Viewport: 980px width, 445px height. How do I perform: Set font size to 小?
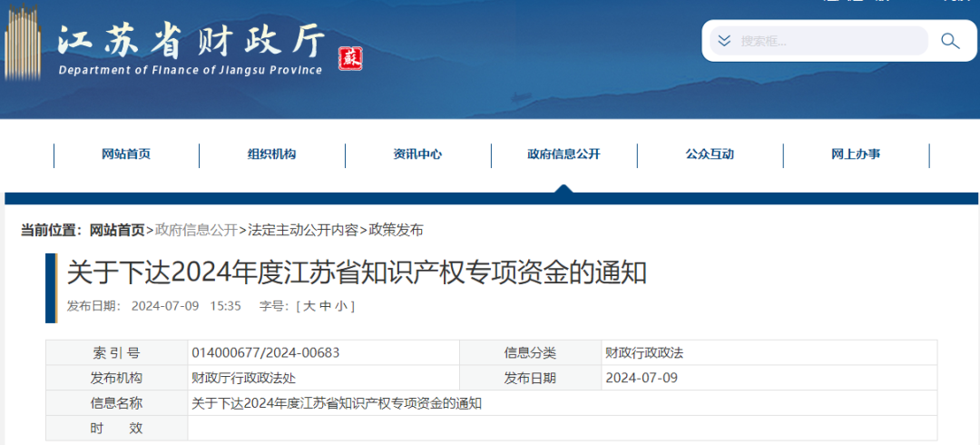tap(341, 307)
